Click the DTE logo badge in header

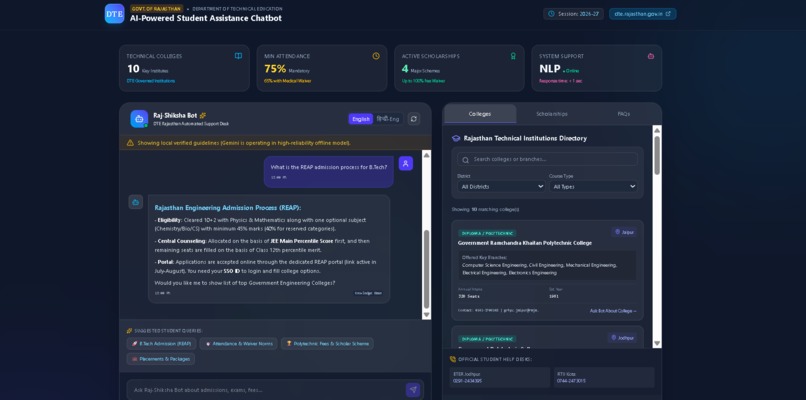tap(114, 14)
